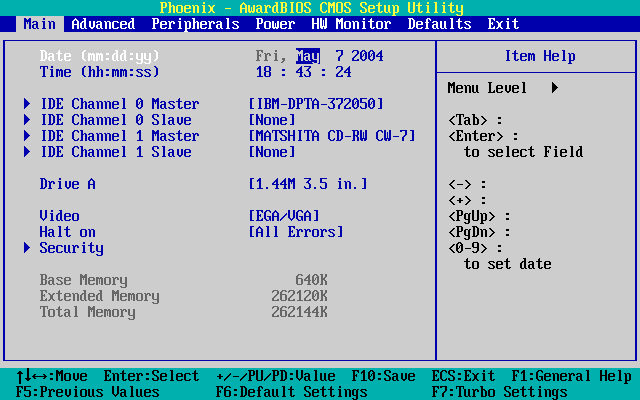Screen dimensions: 640x400
Task: Click the F7:Turbo Settings footer hint
Action: pyautogui.click(x=499, y=392)
